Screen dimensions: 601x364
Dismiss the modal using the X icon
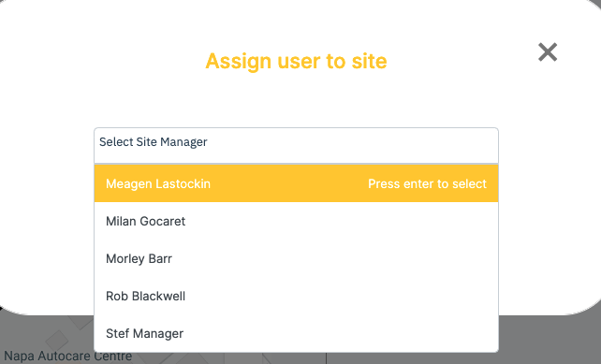pos(548,52)
